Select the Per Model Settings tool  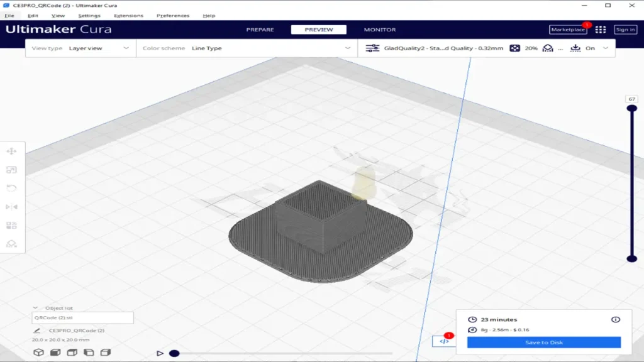click(x=11, y=226)
